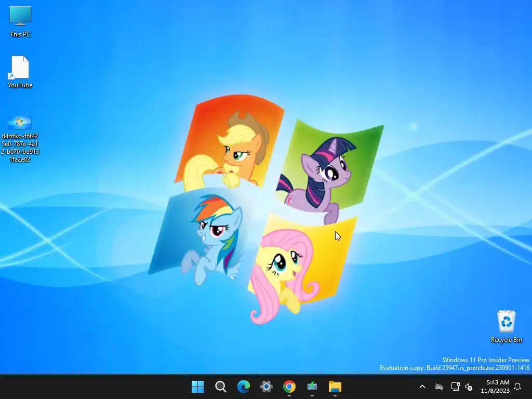532x399 pixels.
Task: Click the "Recycle Bin" label text
Action: tap(506, 340)
